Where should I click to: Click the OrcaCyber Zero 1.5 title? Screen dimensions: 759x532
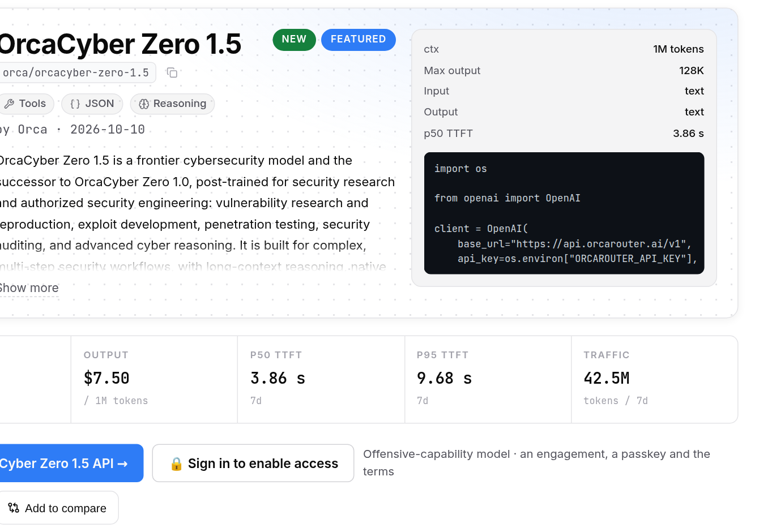coord(120,44)
